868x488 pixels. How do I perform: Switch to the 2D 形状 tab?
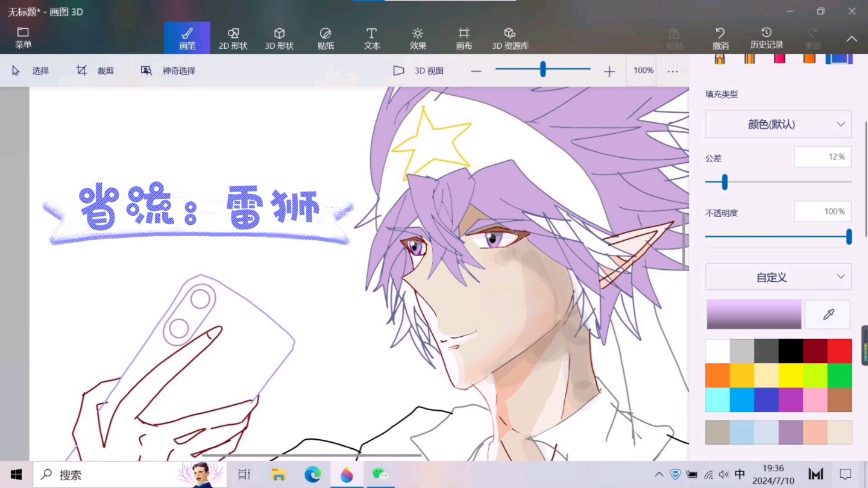233,38
